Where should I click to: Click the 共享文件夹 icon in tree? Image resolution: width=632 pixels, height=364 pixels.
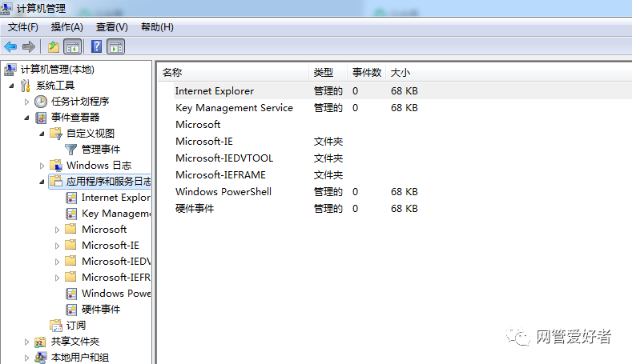click(x=41, y=342)
